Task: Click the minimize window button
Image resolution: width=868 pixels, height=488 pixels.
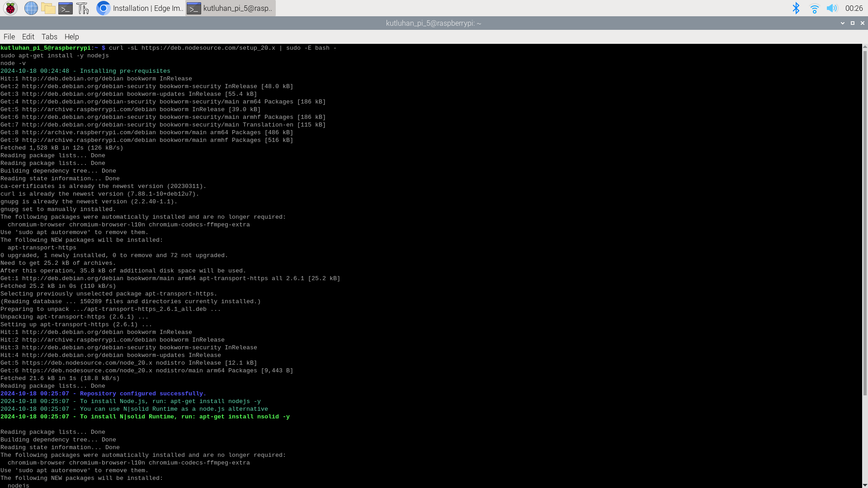Action: (x=843, y=23)
